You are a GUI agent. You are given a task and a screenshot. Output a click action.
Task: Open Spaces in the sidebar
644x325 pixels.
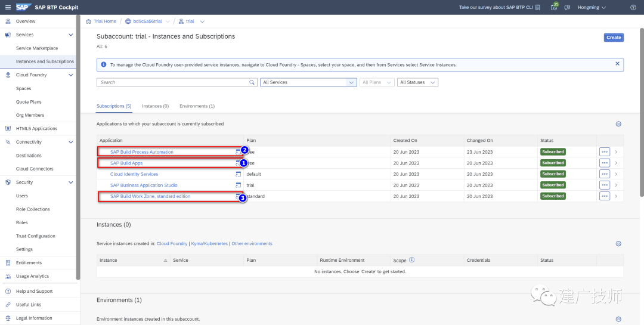click(23, 88)
